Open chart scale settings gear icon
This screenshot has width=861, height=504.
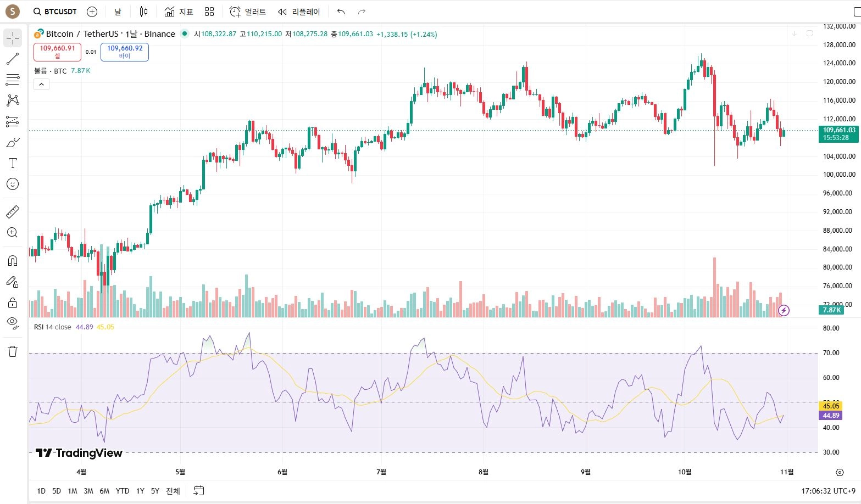(x=840, y=472)
